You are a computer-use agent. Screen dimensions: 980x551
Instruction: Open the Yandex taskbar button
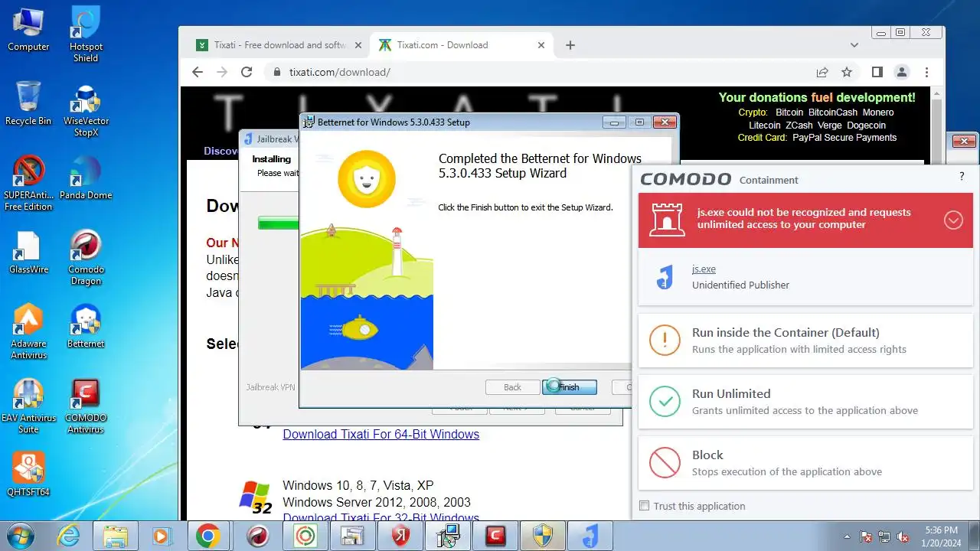(400, 536)
